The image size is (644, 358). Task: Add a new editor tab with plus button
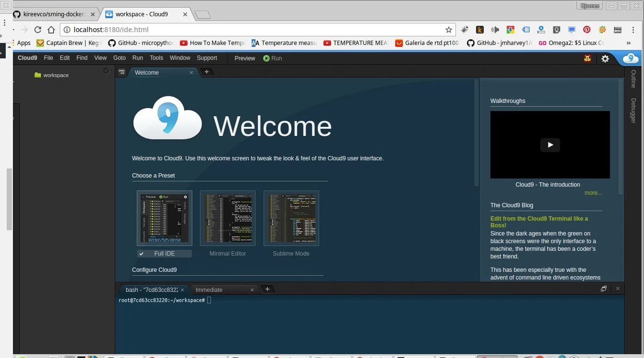click(207, 72)
